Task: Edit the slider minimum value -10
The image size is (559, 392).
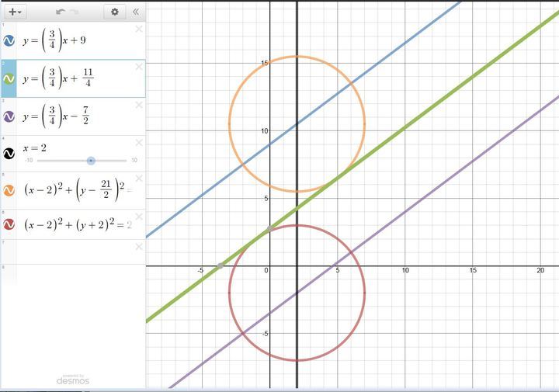Action: (x=29, y=161)
